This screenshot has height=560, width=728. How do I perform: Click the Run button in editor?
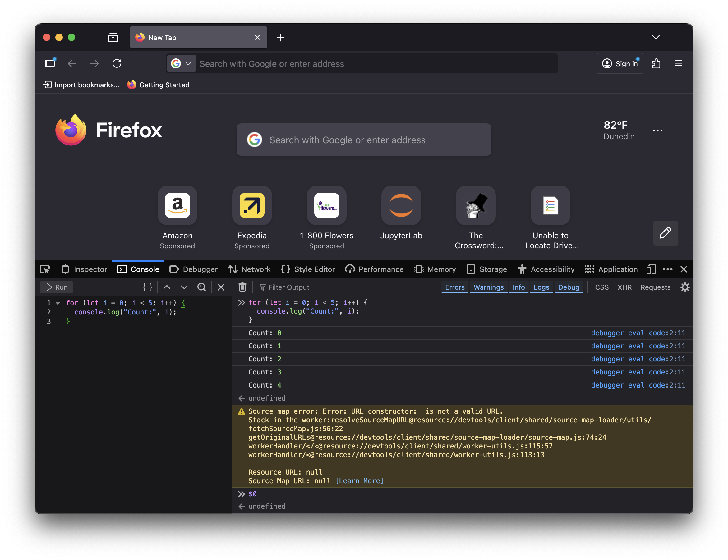57,287
